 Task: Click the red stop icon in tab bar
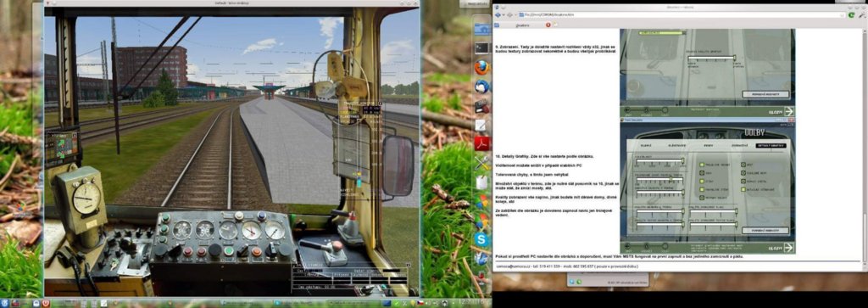[x=548, y=25]
